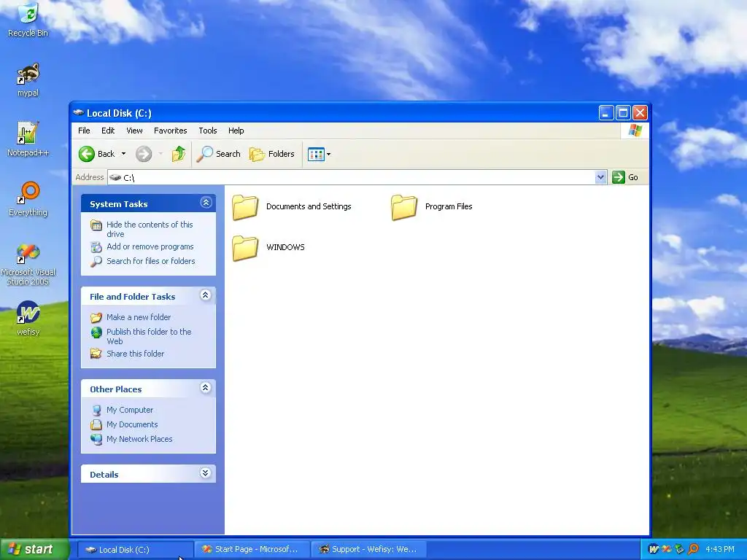Click the system tray clock 4:43 PM
This screenshot has width=747, height=560.
[x=720, y=550]
